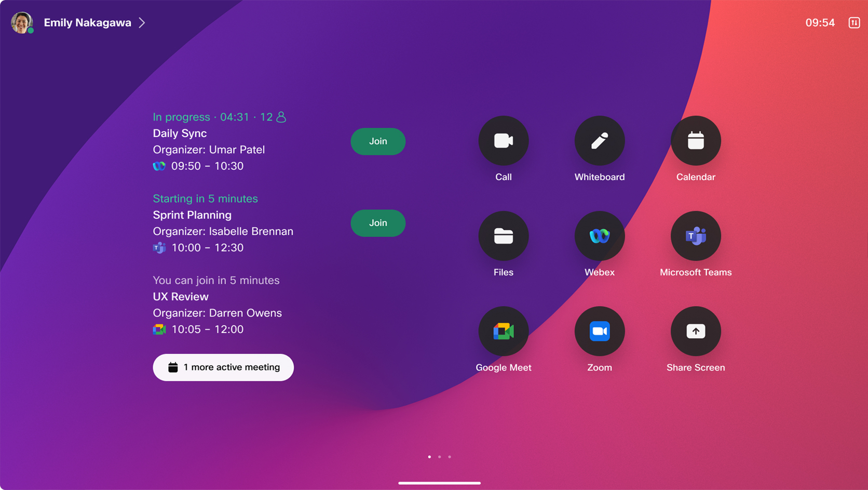Go to the third home screen page dot
Image resolution: width=868 pixels, height=490 pixels.
[450, 457]
